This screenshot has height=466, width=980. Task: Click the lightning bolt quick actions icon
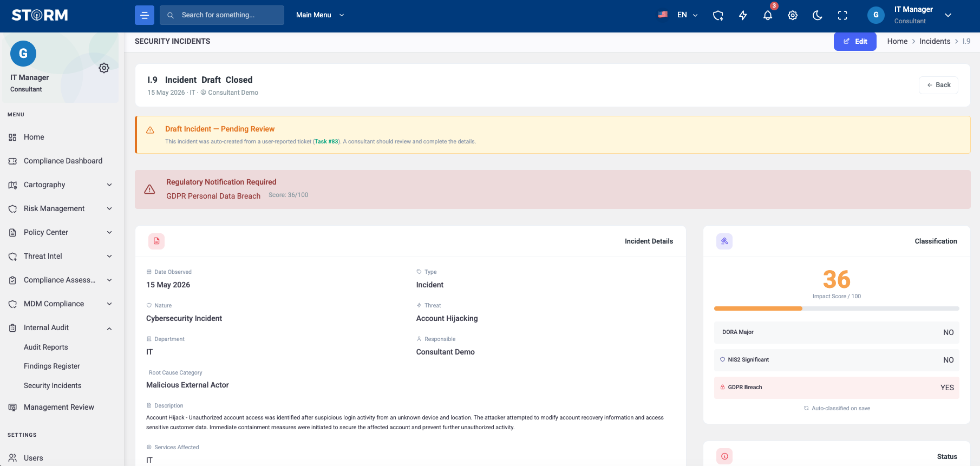[743, 15]
